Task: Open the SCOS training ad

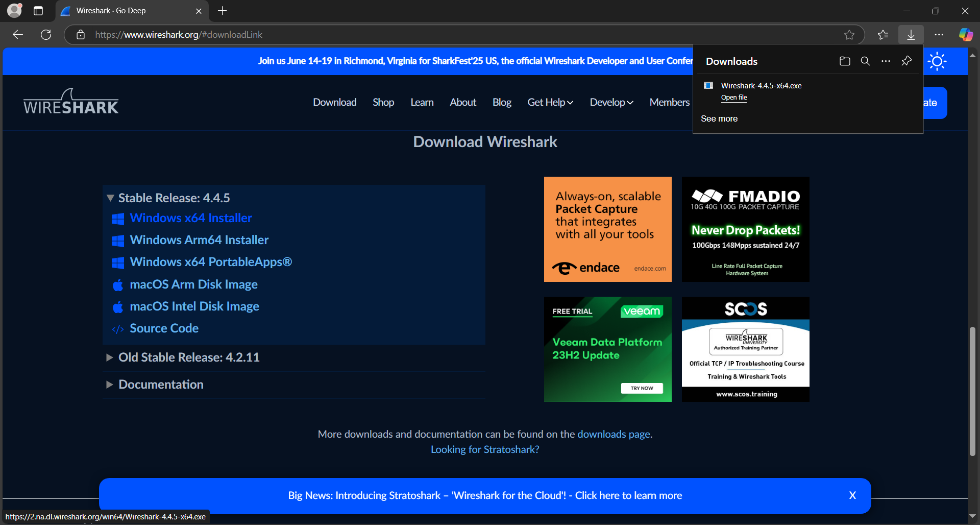Action: [x=746, y=349]
